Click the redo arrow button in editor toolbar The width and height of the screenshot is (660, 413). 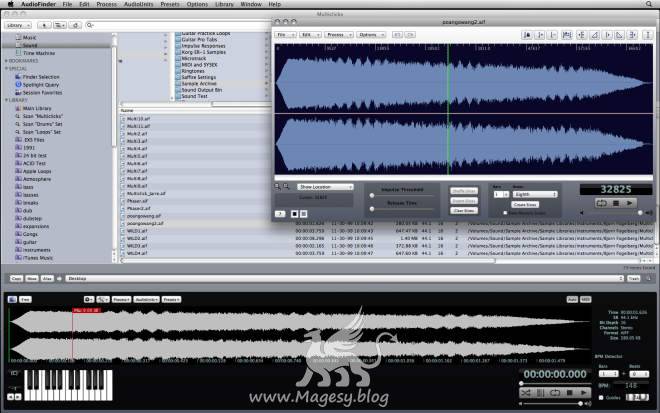[410, 35]
